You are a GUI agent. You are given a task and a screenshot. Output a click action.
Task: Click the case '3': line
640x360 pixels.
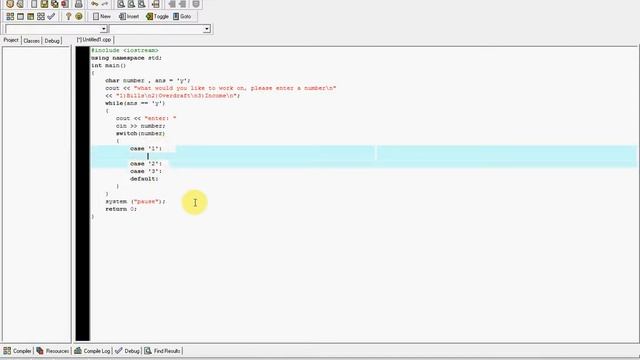pyautogui.click(x=146, y=171)
